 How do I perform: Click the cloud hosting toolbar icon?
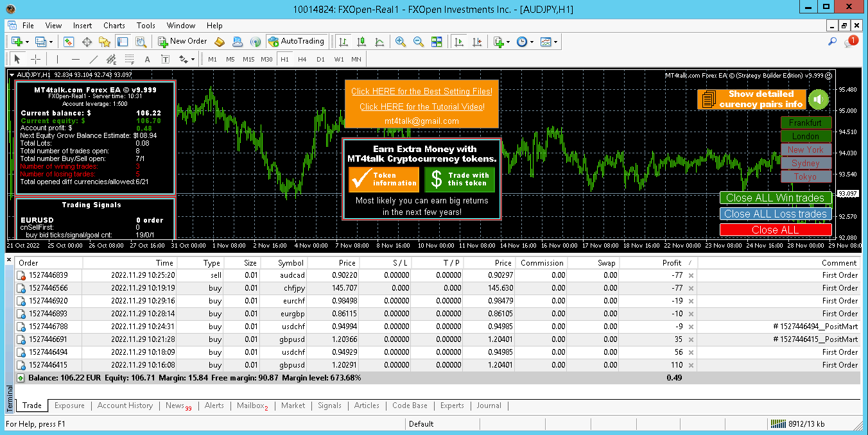(x=238, y=42)
